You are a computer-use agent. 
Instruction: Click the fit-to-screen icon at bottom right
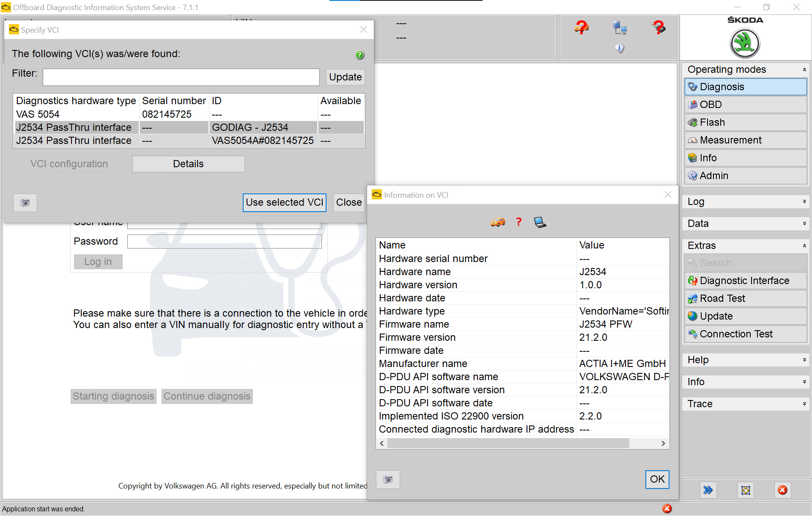click(x=746, y=490)
